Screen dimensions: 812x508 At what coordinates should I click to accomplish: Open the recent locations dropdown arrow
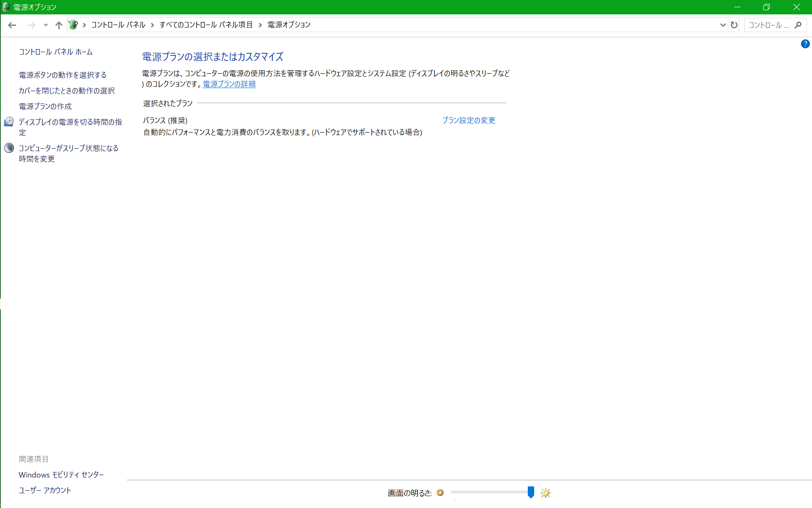[46, 25]
